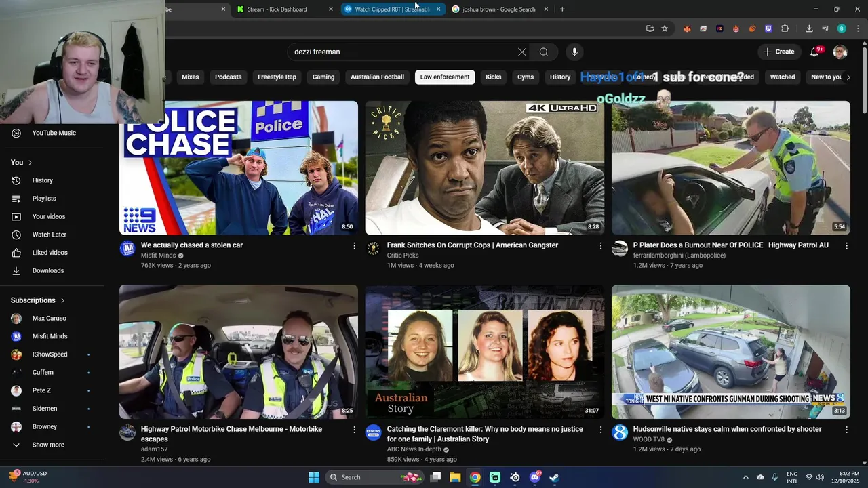The width and height of the screenshot is (868, 488).
Task: Bookmark this page with the star icon
Action: coord(665,28)
